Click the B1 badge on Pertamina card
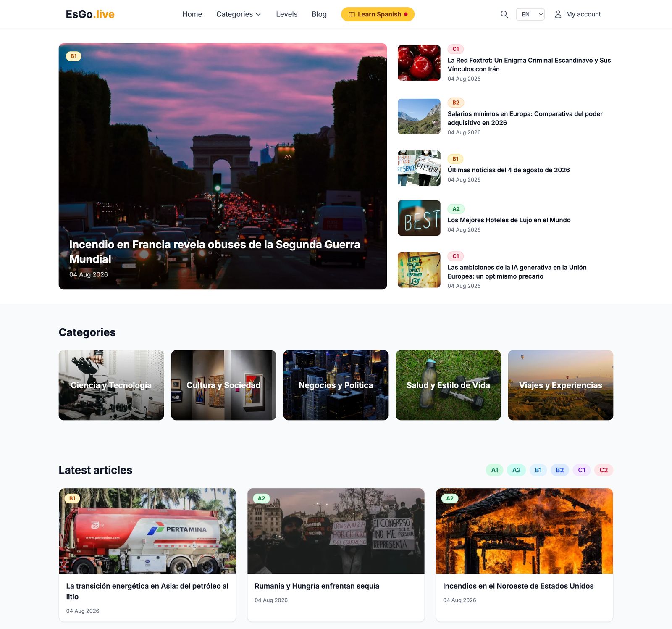This screenshot has height=629, width=672. (72, 498)
